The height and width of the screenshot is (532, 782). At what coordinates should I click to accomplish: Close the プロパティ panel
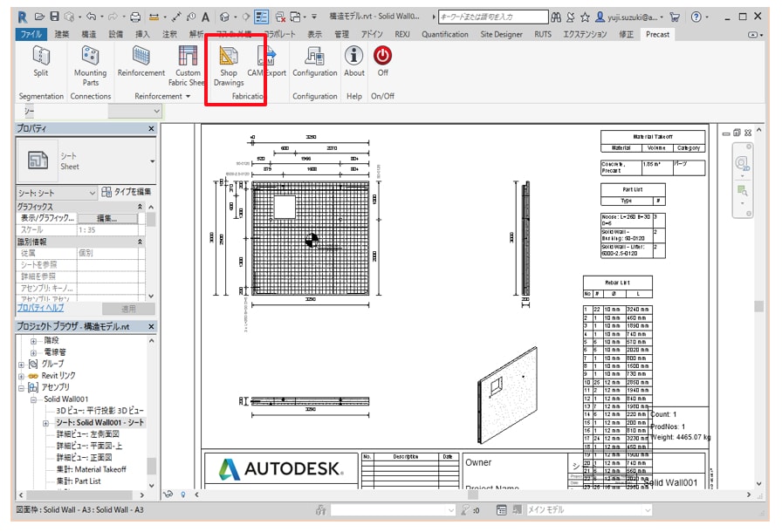click(x=151, y=128)
